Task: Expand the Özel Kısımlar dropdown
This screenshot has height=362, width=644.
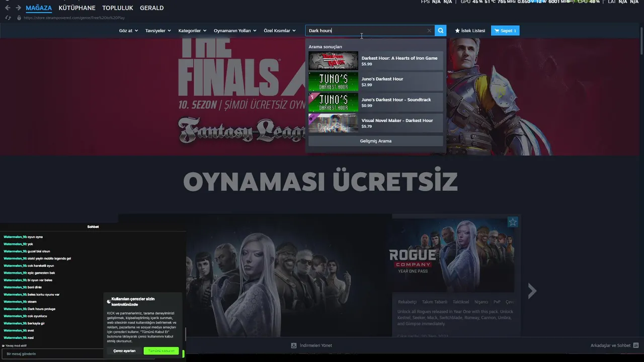Action: click(x=280, y=31)
